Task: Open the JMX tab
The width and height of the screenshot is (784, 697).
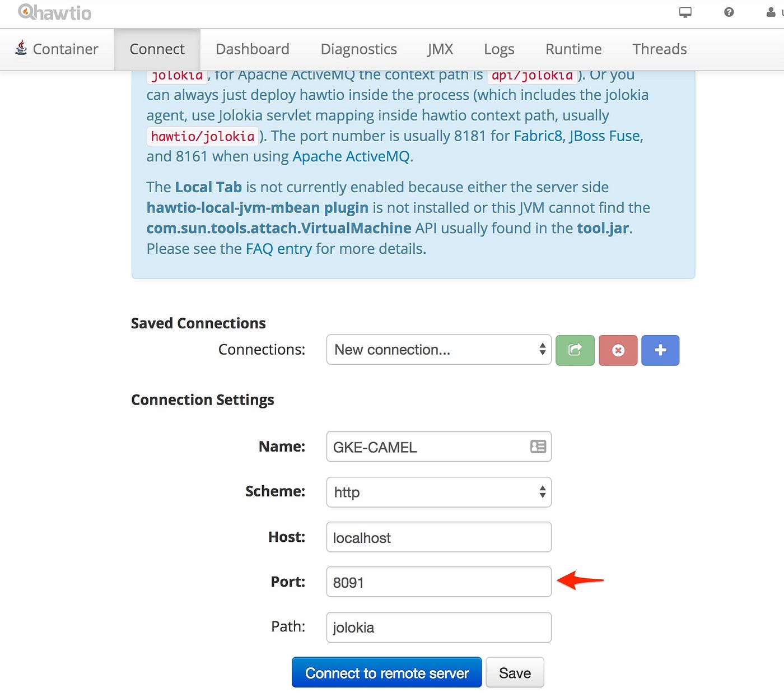Action: [x=440, y=49]
